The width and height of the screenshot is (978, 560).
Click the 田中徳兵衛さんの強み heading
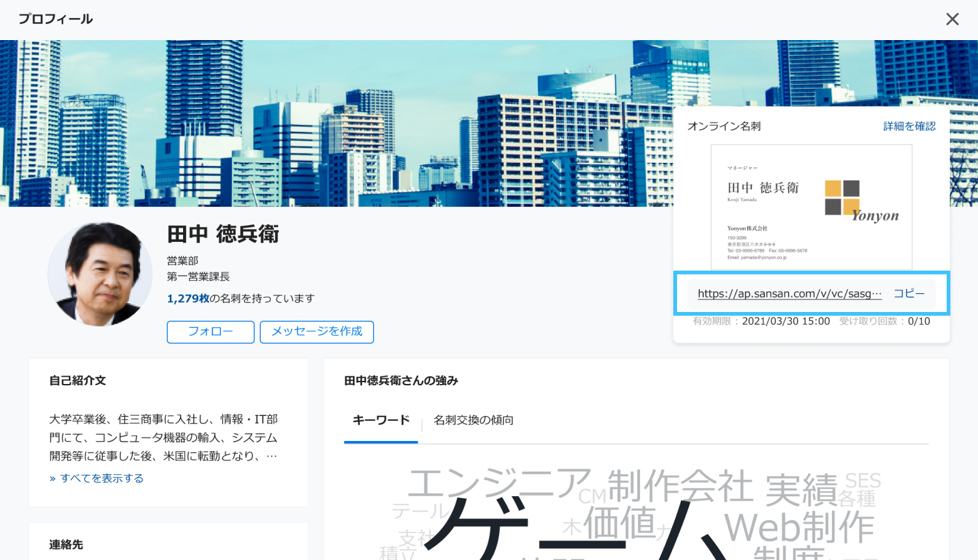pyautogui.click(x=401, y=381)
